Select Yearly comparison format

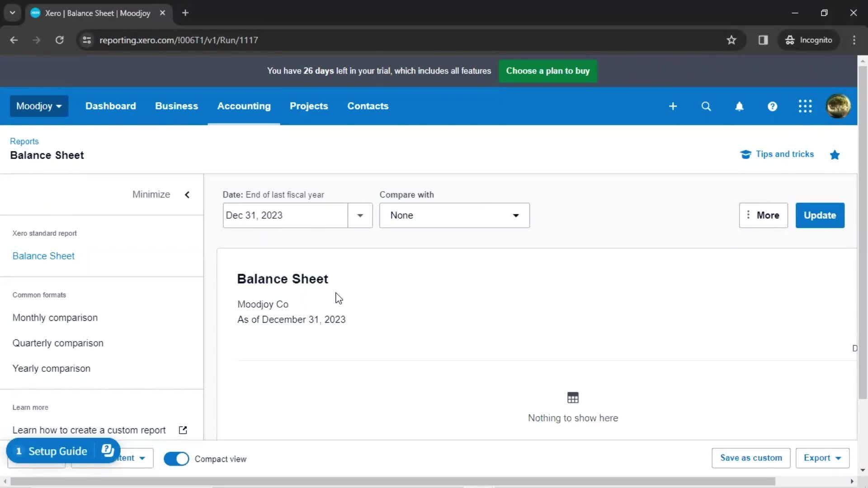(52, 368)
